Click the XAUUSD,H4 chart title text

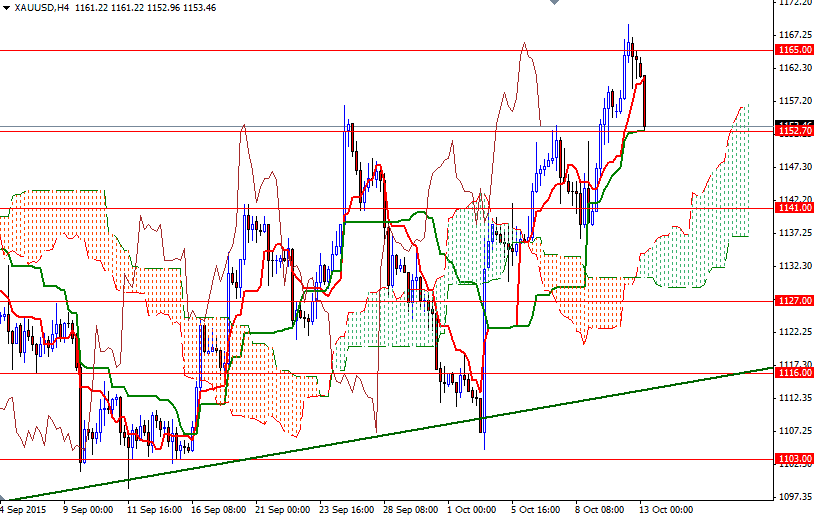pos(45,7)
